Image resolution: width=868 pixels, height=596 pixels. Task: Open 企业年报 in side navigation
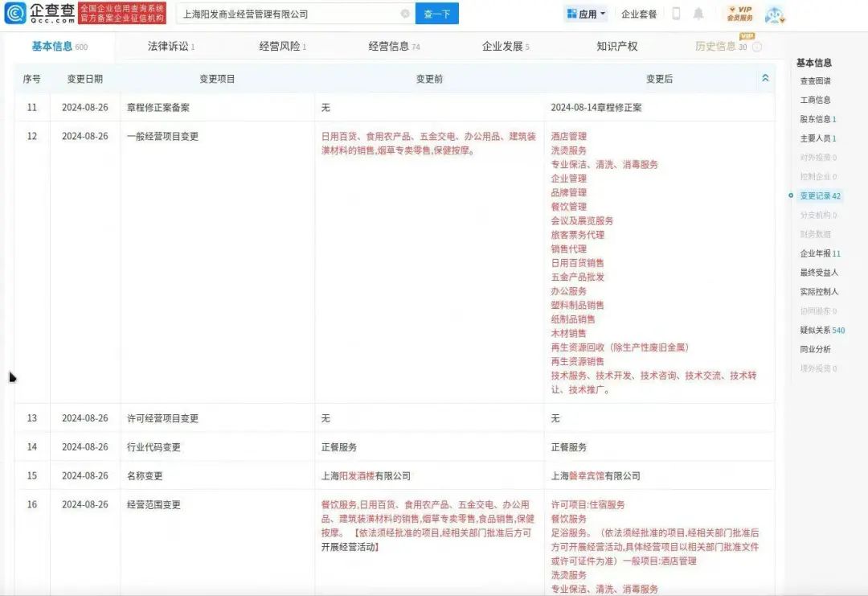pyautogui.click(x=820, y=253)
